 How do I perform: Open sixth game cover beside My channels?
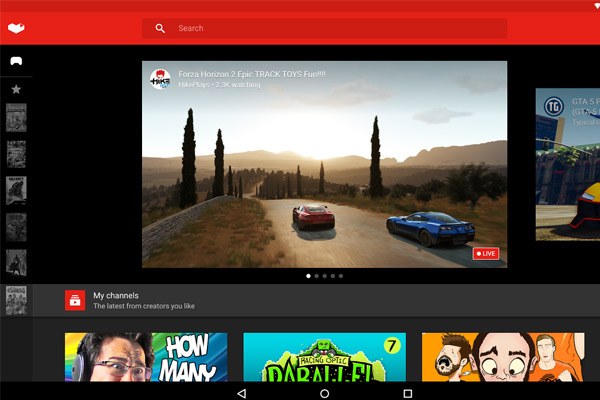pos(16,300)
